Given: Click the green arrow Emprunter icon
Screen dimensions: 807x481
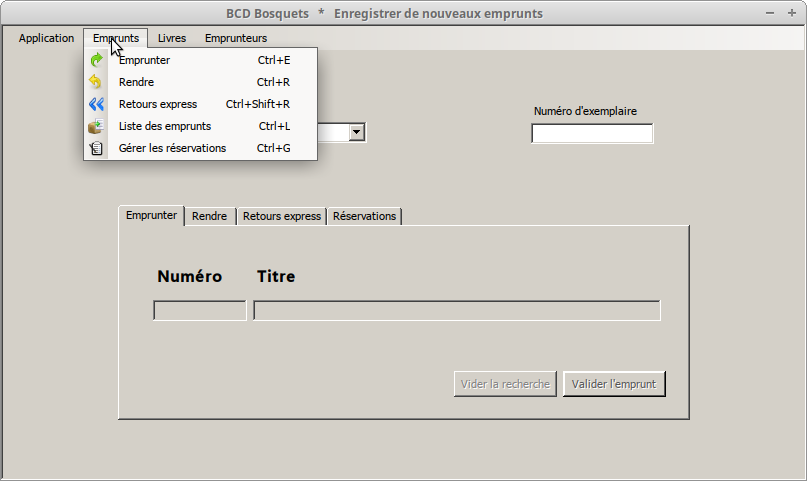Looking at the screenshot, I should [96, 60].
